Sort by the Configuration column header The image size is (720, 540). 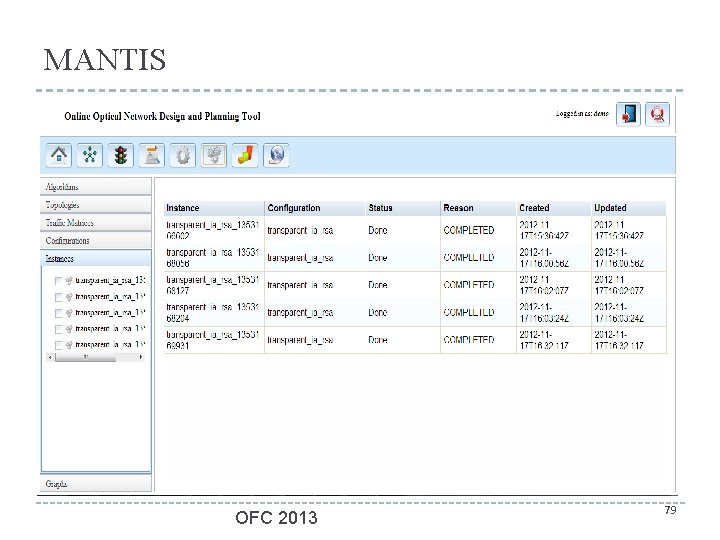[315, 208]
